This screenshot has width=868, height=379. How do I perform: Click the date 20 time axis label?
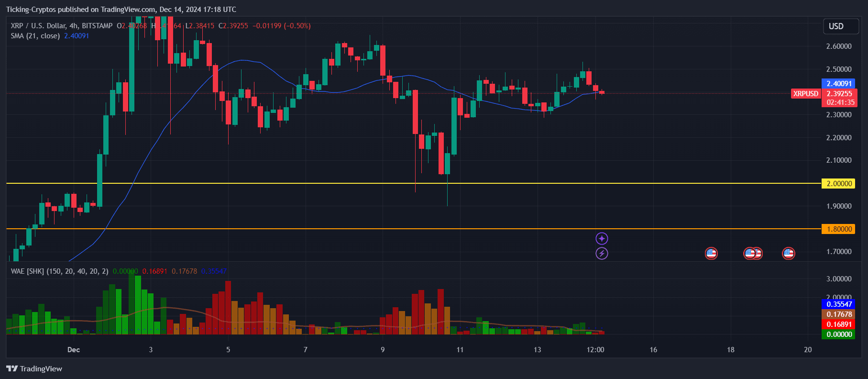[x=808, y=350]
